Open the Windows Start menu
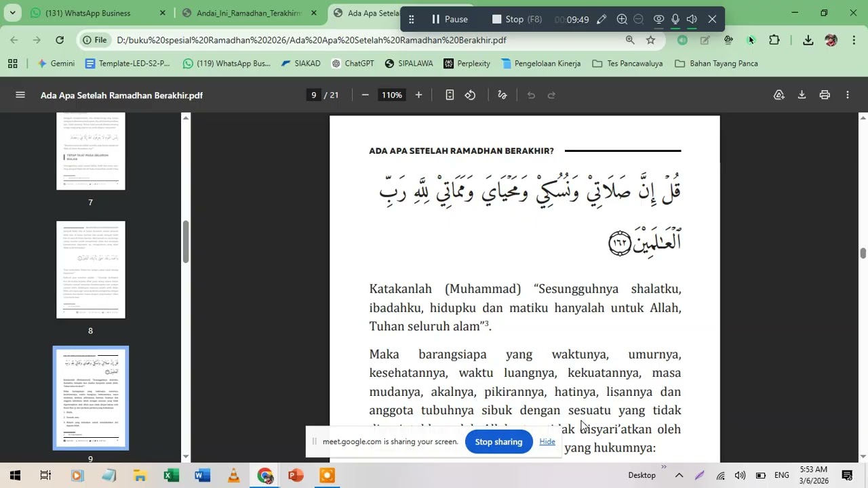The height and width of the screenshot is (488, 868). click(15, 475)
